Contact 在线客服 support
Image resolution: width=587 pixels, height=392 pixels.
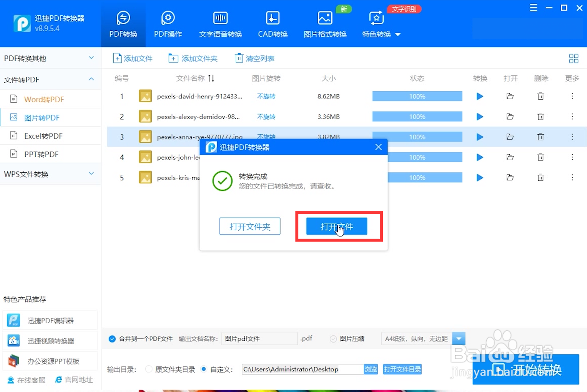pyautogui.click(x=27, y=380)
